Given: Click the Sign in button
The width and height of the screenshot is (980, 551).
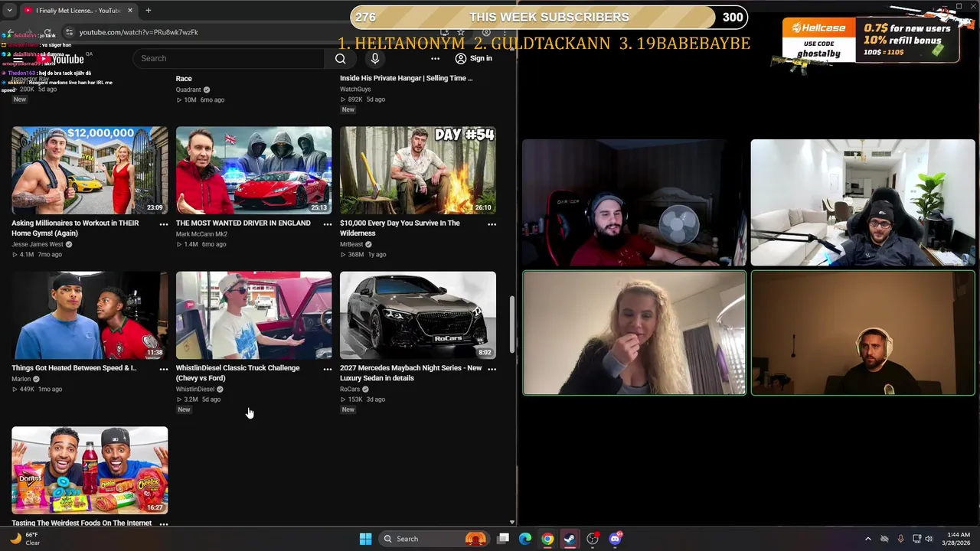Looking at the screenshot, I should click(473, 58).
